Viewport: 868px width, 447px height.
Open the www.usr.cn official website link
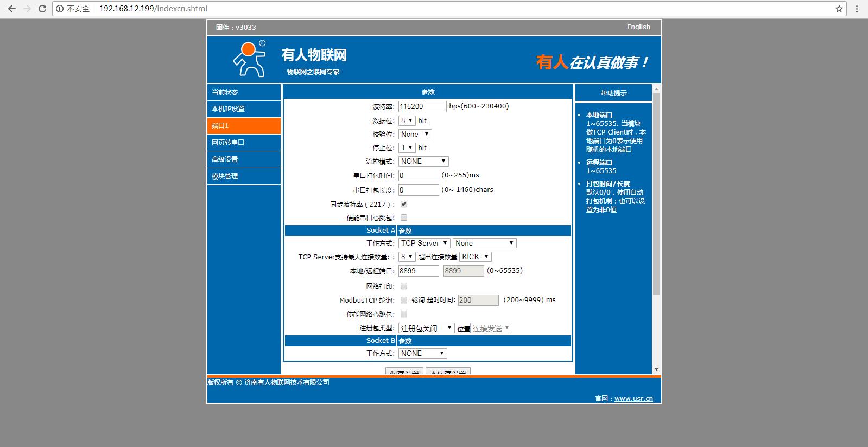click(633, 398)
